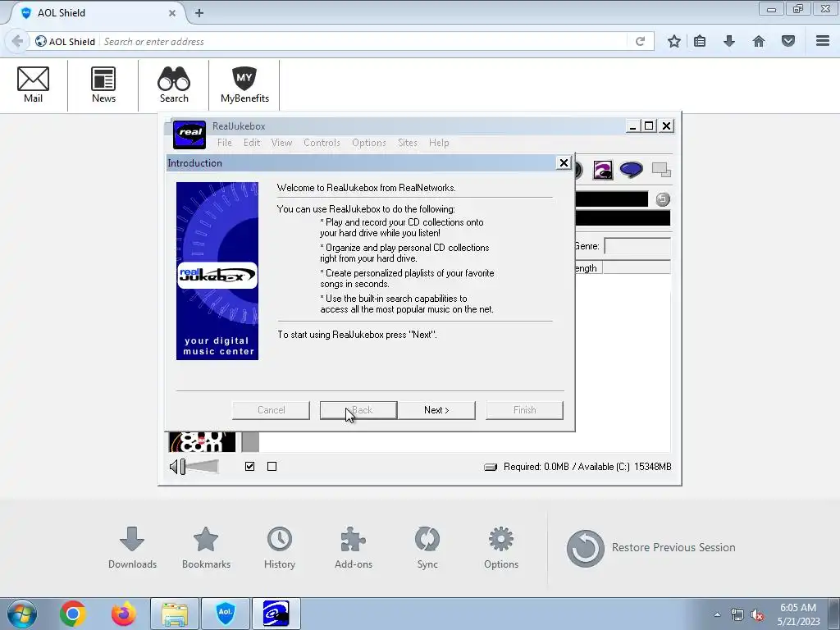840x630 pixels.
Task: Open the View menu in RealJukebox
Action: point(281,143)
